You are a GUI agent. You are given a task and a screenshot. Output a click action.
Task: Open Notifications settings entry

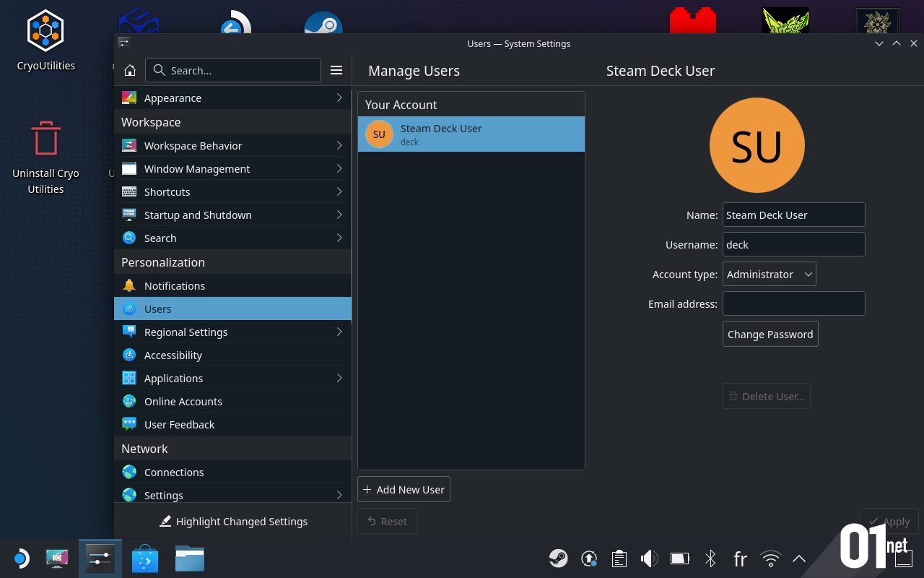232,285
